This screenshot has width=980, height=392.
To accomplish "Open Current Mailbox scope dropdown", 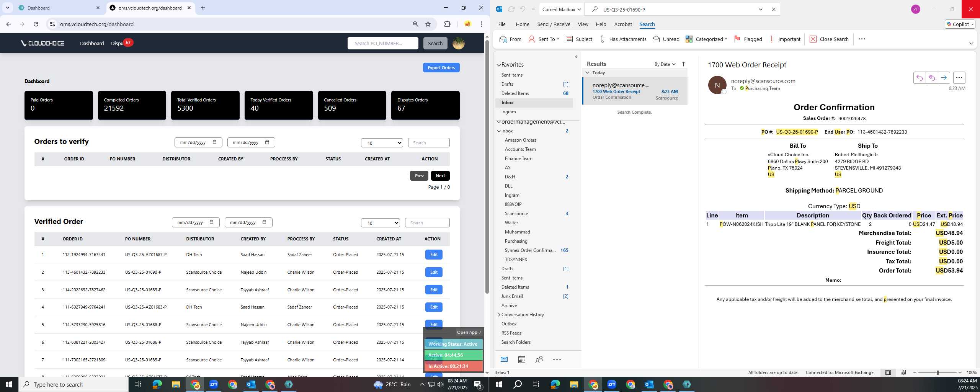I will 562,9.
